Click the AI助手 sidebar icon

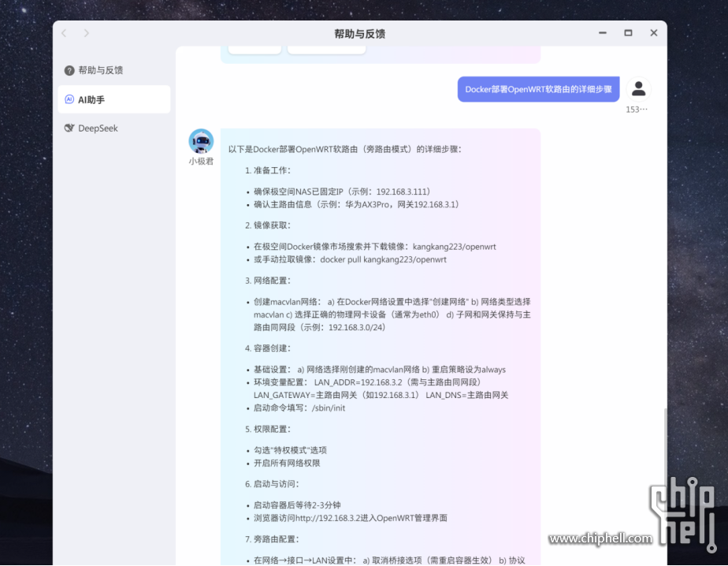click(69, 99)
